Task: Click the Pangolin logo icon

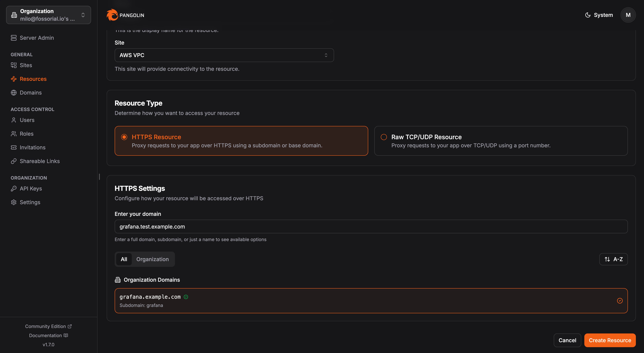Action: click(112, 15)
